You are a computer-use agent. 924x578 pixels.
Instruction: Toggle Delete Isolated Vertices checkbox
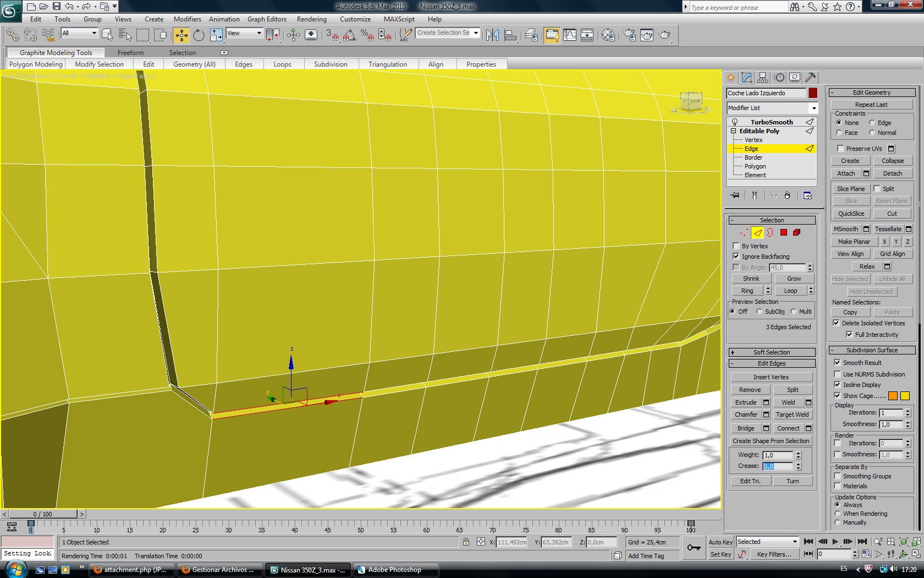point(836,323)
